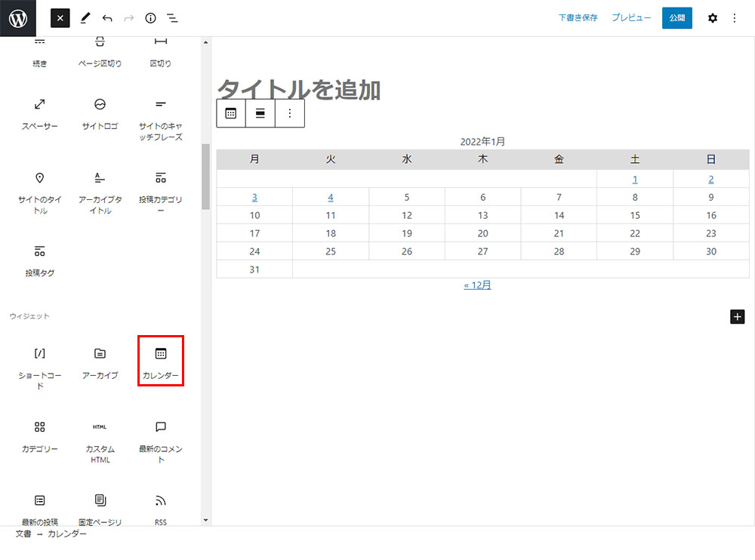The width and height of the screenshot is (755, 560).
Task: Toggle the settings gear sidebar
Action: (x=712, y=18)
